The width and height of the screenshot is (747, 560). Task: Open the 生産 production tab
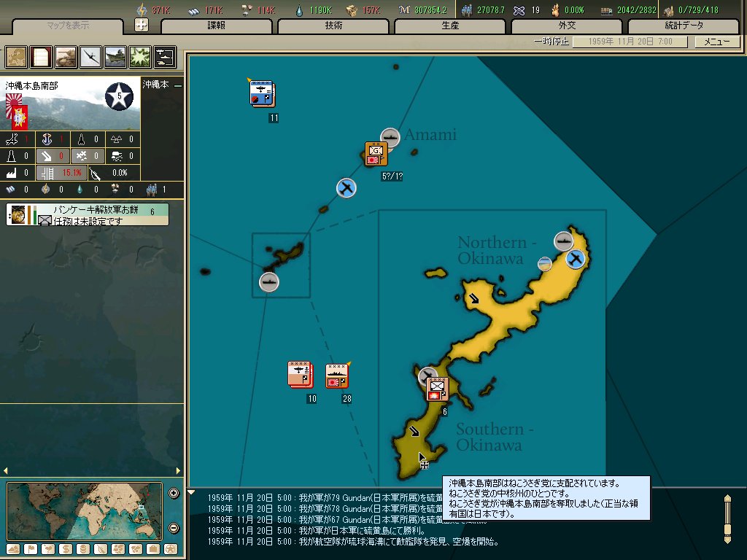[449, 26]
